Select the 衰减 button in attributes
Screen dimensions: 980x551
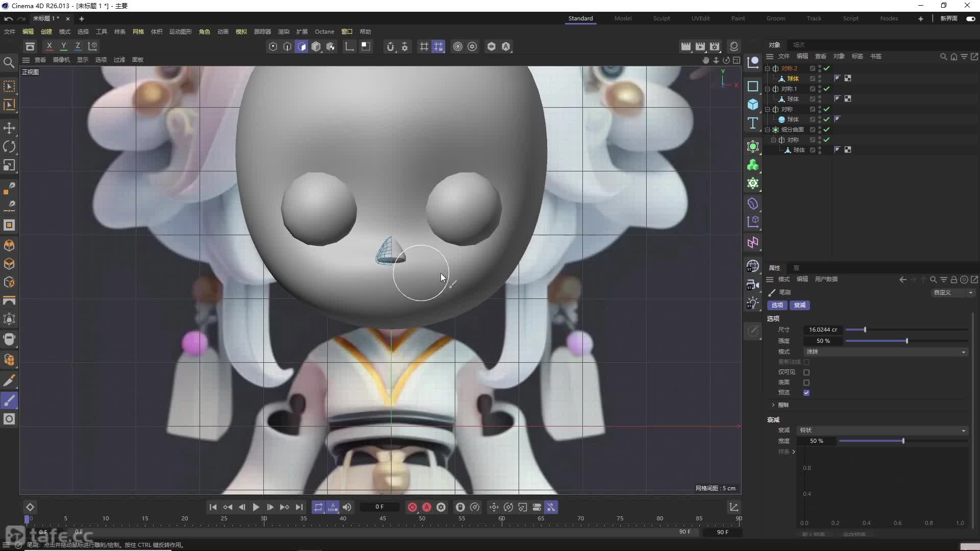pos(800,305)
